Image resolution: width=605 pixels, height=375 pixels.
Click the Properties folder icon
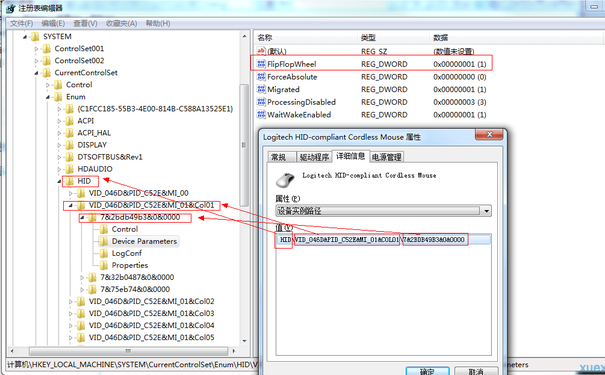click(104, 265)
